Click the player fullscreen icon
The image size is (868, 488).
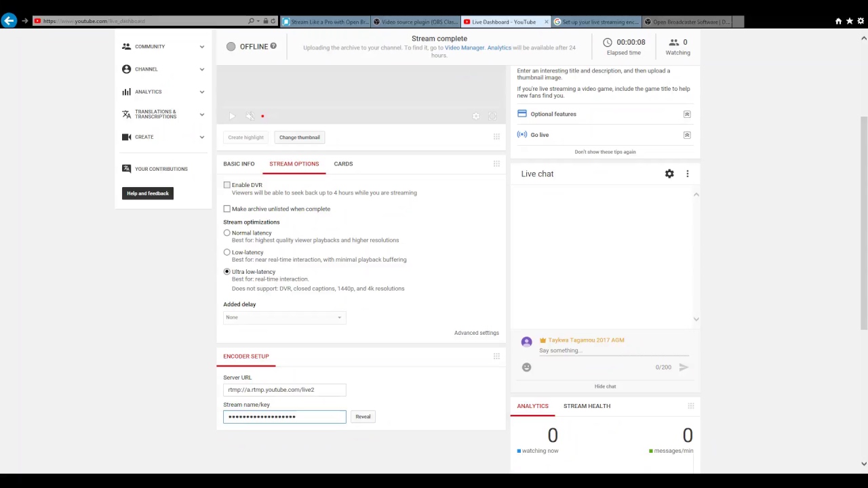[x=493, y=117]
